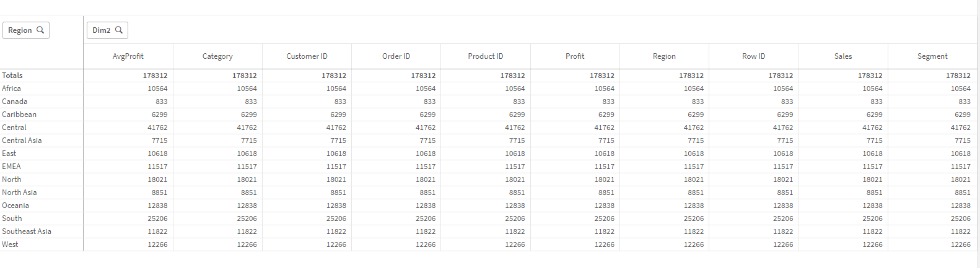980x268 pixels.
Task: Select the Region column header
Action: (664, 56)
